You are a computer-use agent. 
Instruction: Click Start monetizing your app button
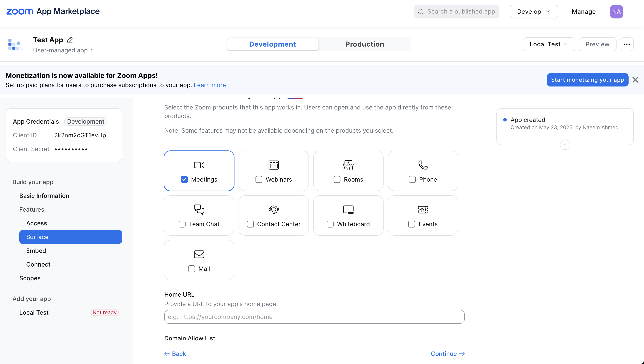[x=587, y=80]
